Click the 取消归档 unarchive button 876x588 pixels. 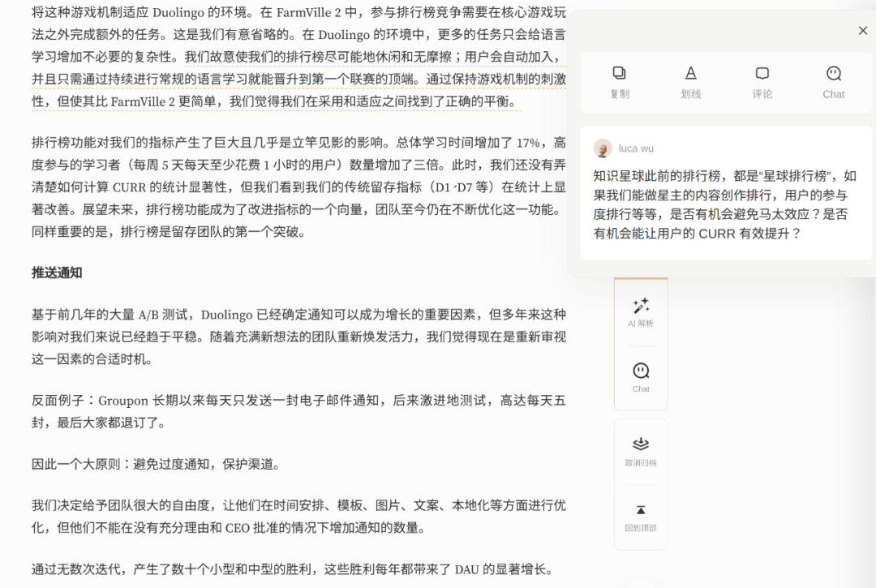point(641,452)
